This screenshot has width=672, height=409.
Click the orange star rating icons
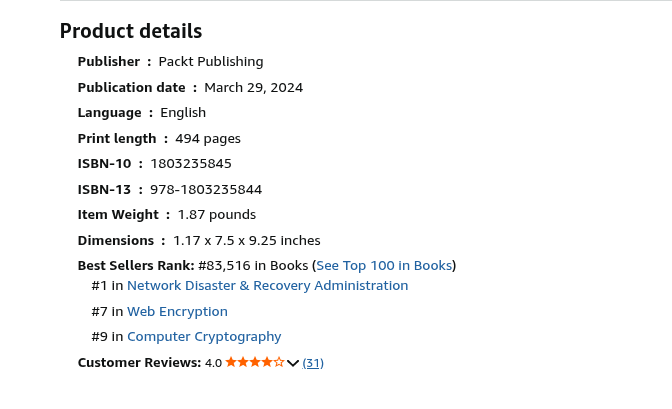point(255,362)
